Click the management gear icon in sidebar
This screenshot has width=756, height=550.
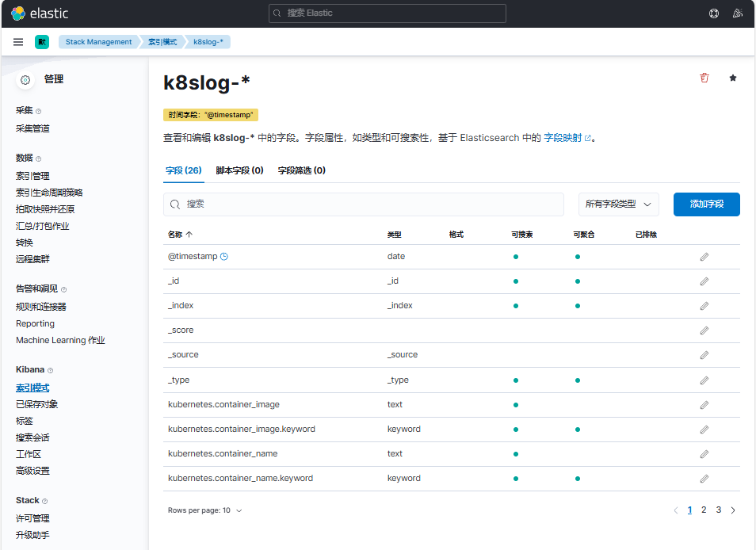pos(25,80)
